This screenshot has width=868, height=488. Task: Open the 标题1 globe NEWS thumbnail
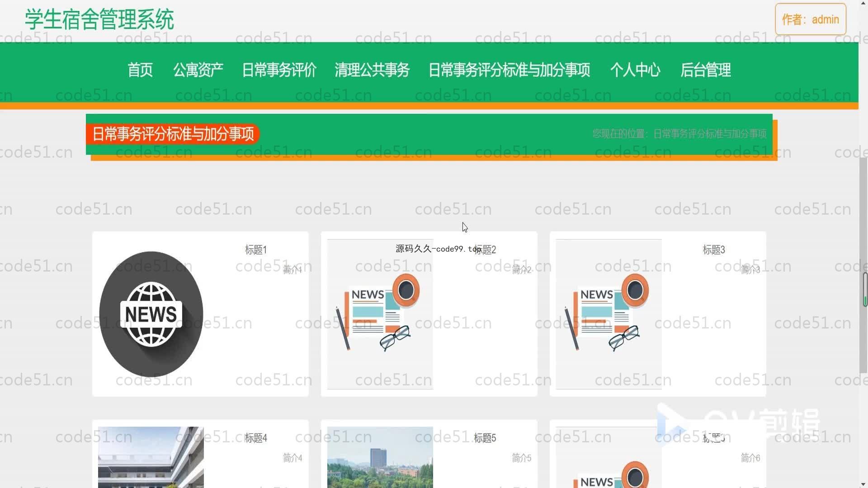pos(151,314)
